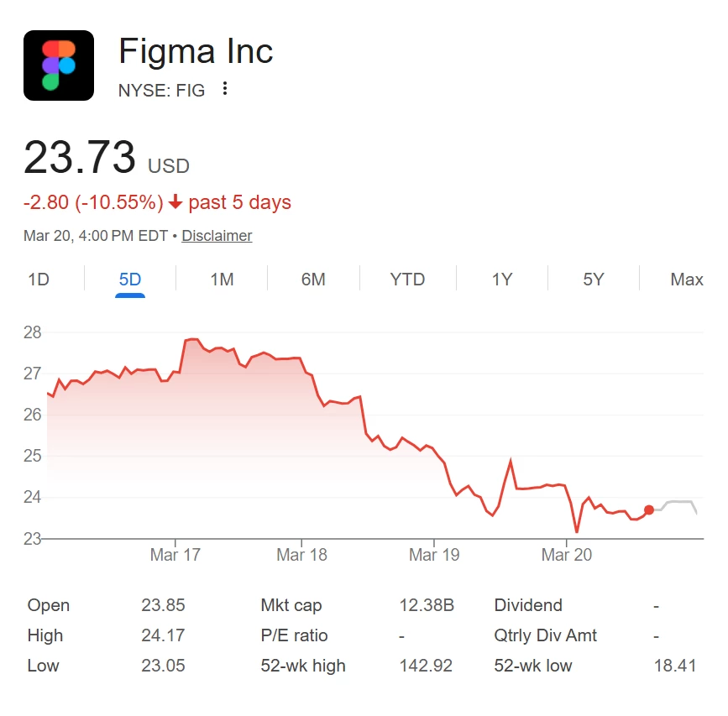This screenshot has width=728, height=716.
Task: Click the gray after-hours chart segment
Action: pyautogui.click(x=676, y=504)
